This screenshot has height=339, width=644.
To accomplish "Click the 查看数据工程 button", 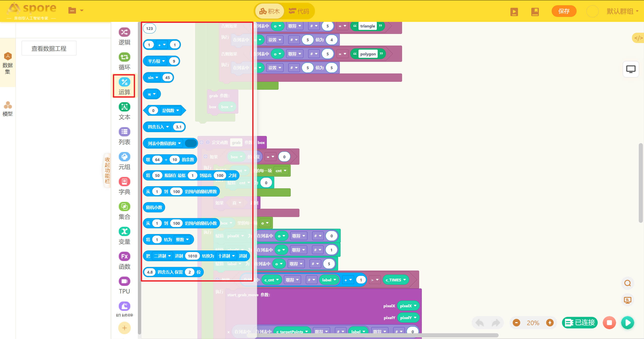I will pos(49,48).
